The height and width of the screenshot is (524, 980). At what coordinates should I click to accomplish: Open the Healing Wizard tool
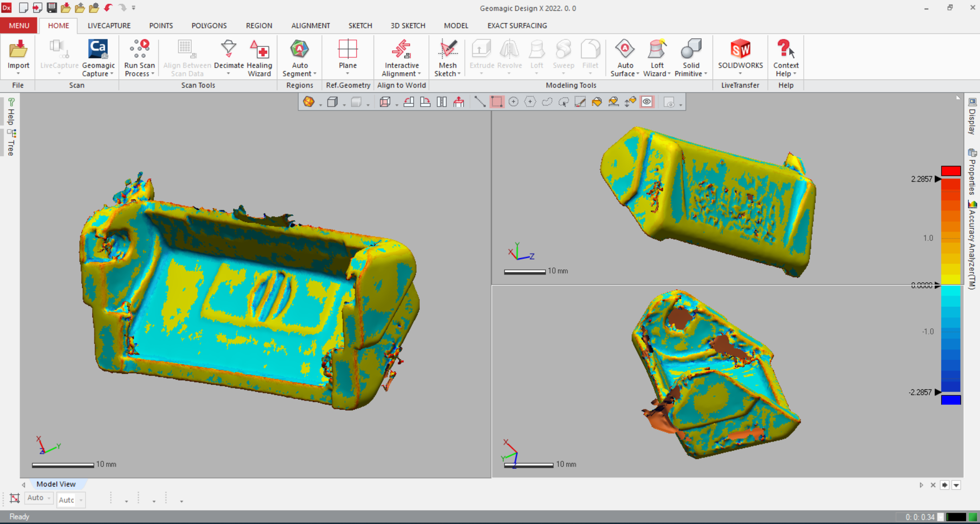[x=259, y=57]
